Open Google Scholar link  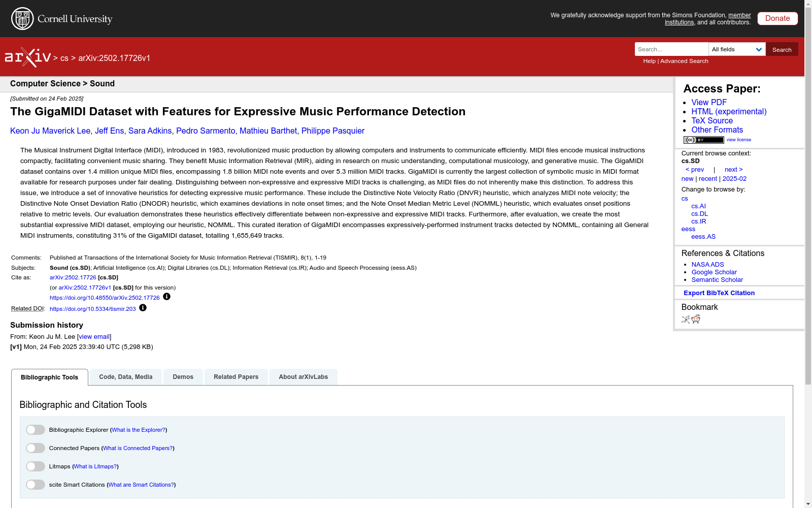(714, 272)
